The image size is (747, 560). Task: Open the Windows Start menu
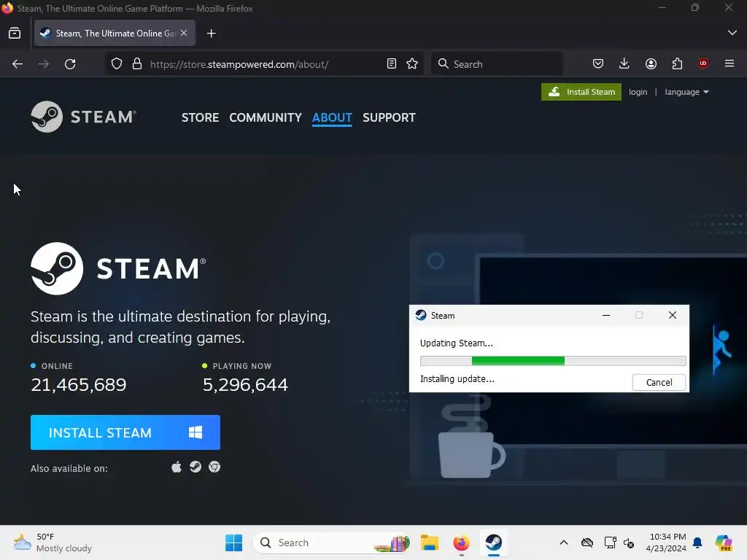coord(234,542)
